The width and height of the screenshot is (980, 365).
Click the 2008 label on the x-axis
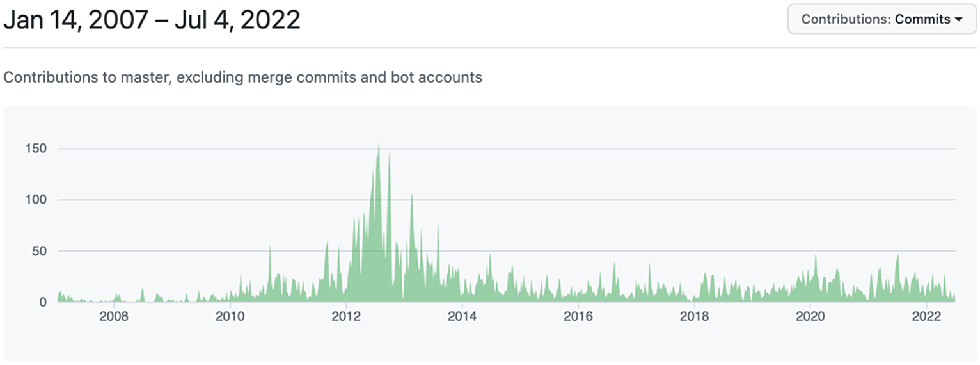[x=114, y=317]
